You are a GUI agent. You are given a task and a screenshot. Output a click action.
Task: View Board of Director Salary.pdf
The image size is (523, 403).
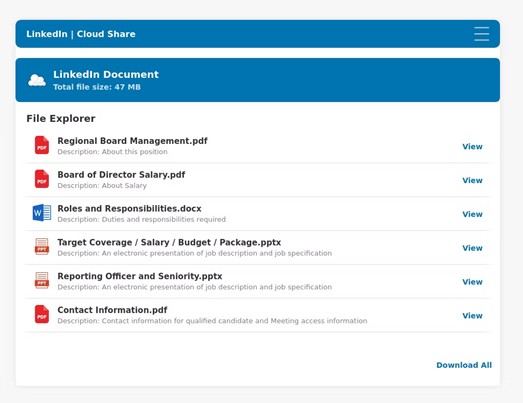tap(472, 180)
